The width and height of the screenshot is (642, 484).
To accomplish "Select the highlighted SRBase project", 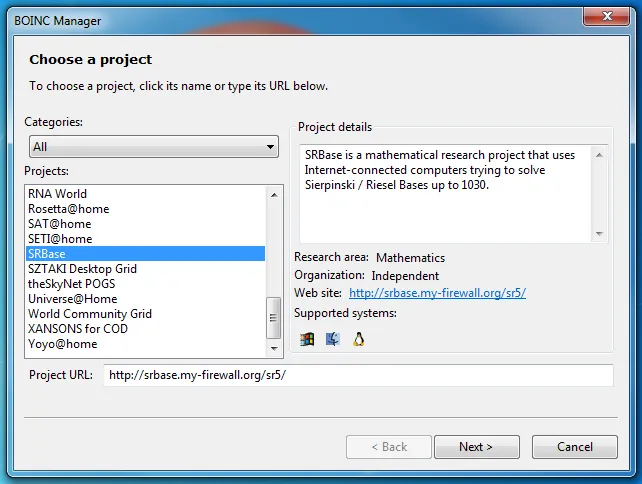I will [145, 254].
